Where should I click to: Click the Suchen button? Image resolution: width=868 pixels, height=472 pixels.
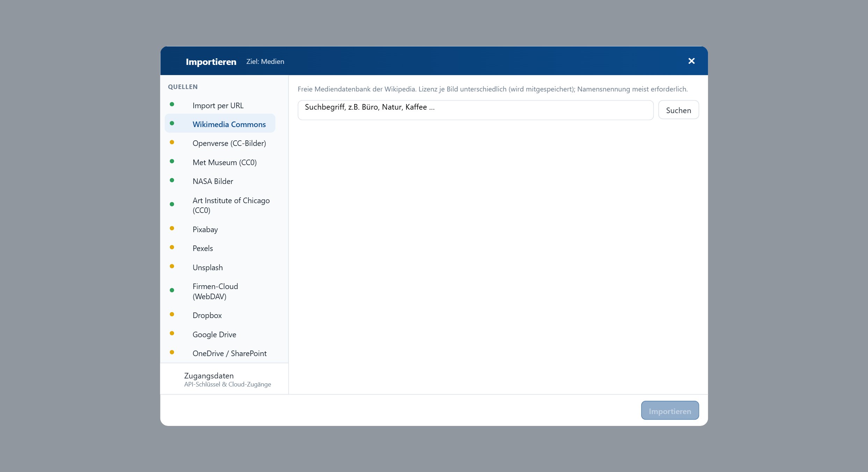[x=678, y=110]
